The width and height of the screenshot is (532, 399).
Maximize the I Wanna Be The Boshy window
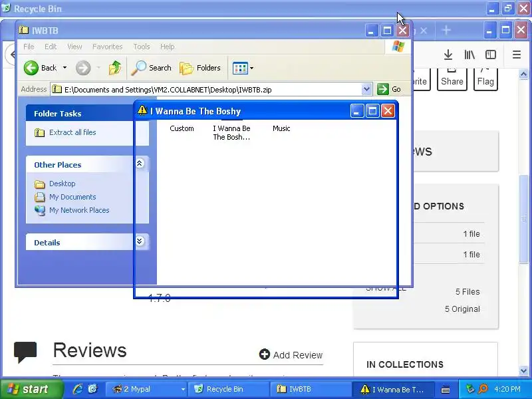[372, 111]
